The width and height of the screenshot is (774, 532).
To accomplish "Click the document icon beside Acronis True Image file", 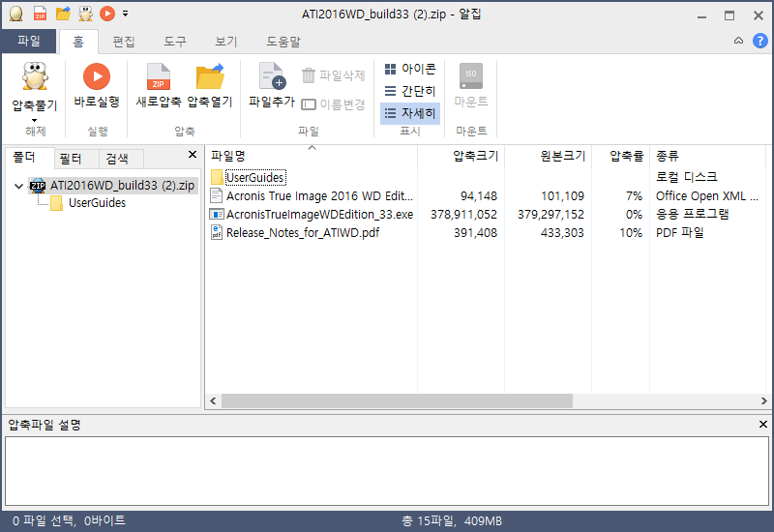I will click(x=216, y=195).
